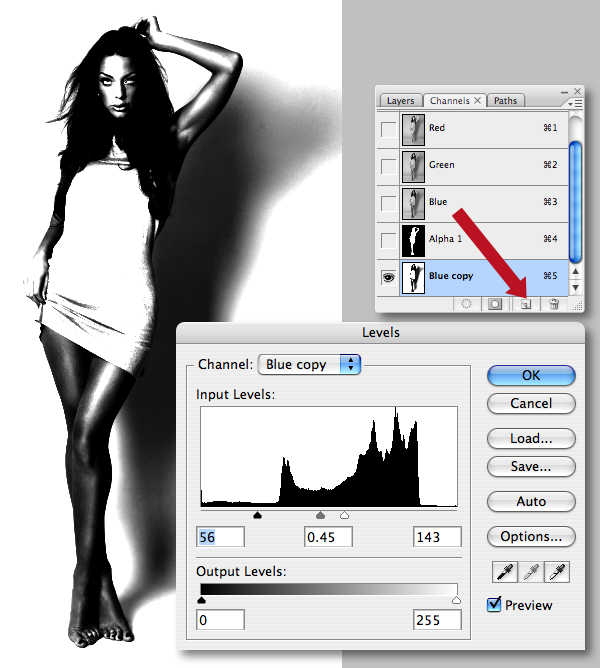Create new channel icon
The width and height of the screenshot is (600, 668).
[526, 304]
